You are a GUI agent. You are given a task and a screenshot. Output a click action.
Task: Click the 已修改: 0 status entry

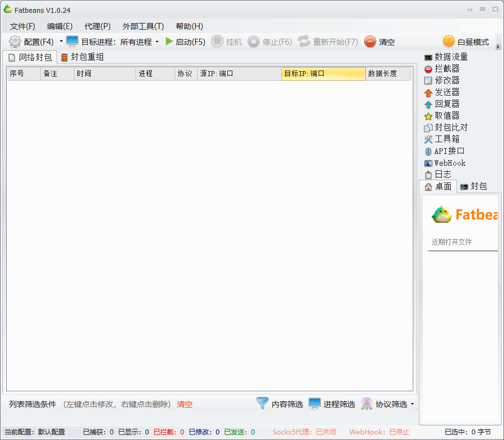tap(204, 432)
